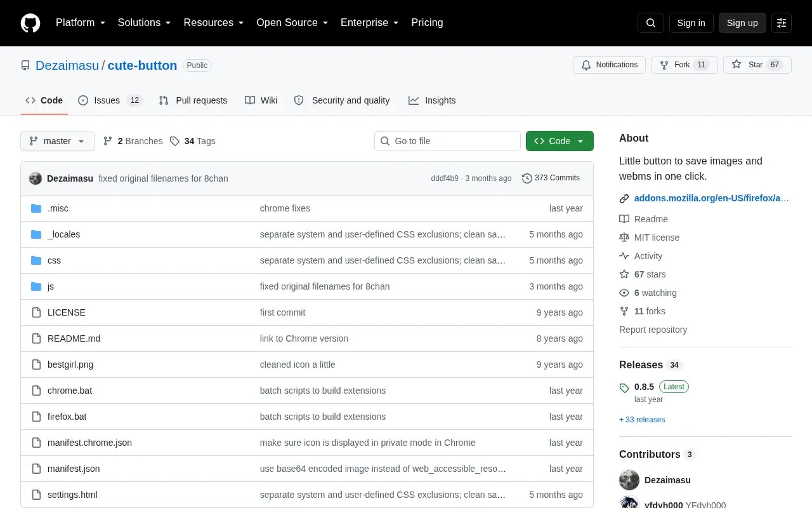View the 34 Tags link
Viewport: 812px width, 508px height.
[x=193, y=141]
